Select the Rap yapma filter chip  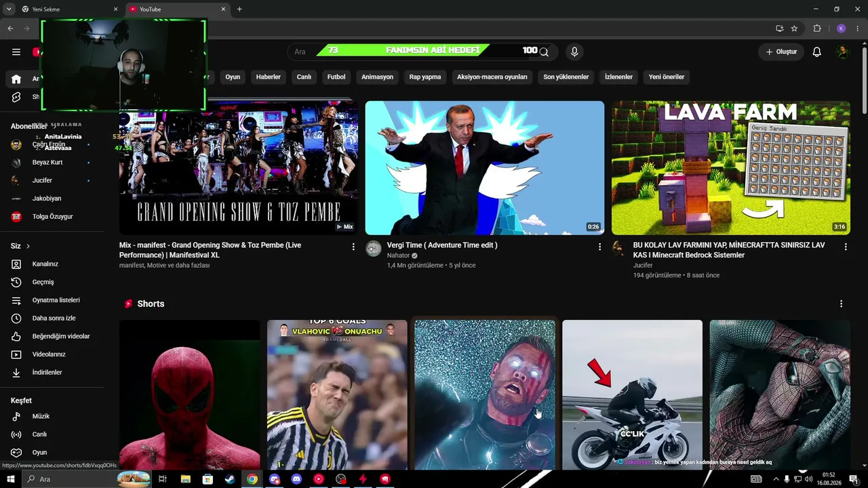click(425, 77)
